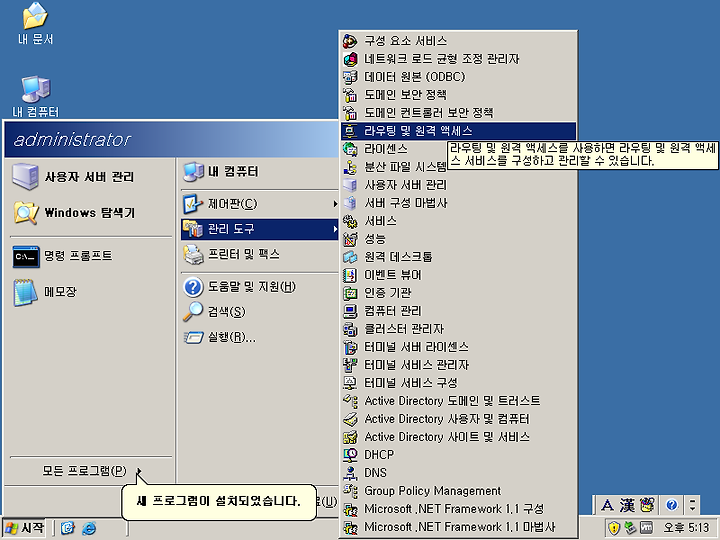Click Active Directory 사이트 및 서비스 icon
Screen dimensions: 720x540
click(x=350, y=437)
